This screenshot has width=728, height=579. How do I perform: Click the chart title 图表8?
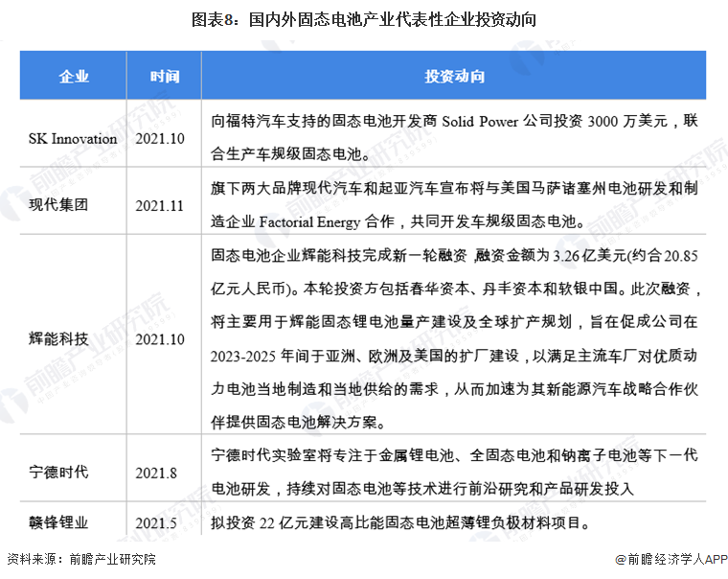click(x=364, y=20)
